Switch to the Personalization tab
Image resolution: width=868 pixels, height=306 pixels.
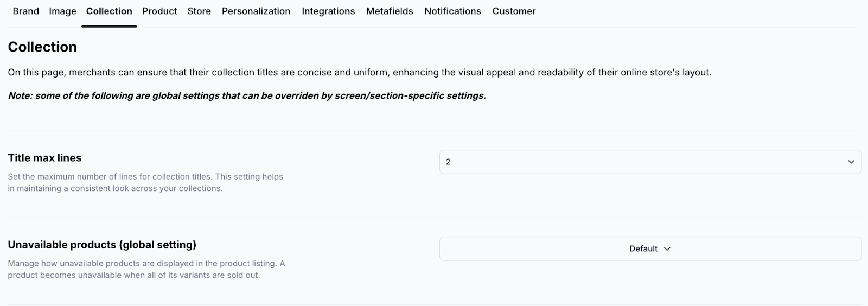point(256,11)
